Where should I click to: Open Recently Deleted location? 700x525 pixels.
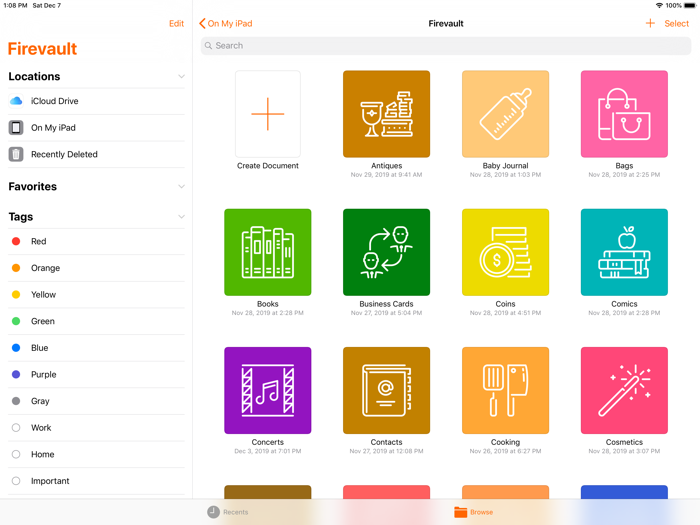[x=96, y=154]
